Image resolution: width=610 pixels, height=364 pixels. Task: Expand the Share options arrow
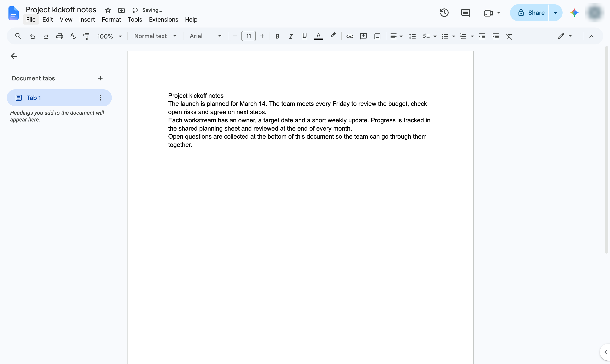click(555, 13)
